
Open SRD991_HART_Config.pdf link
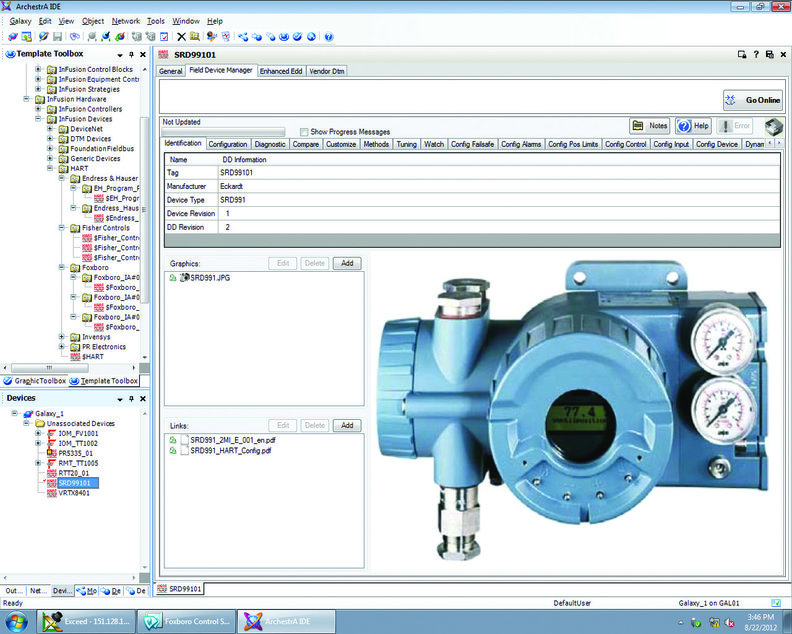click(x=230, y=451)
